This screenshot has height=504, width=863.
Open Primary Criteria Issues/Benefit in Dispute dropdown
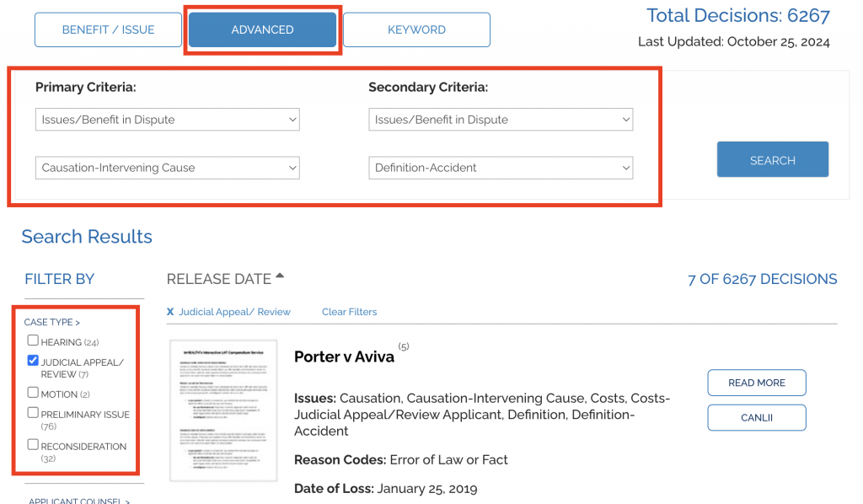point(168,120)
